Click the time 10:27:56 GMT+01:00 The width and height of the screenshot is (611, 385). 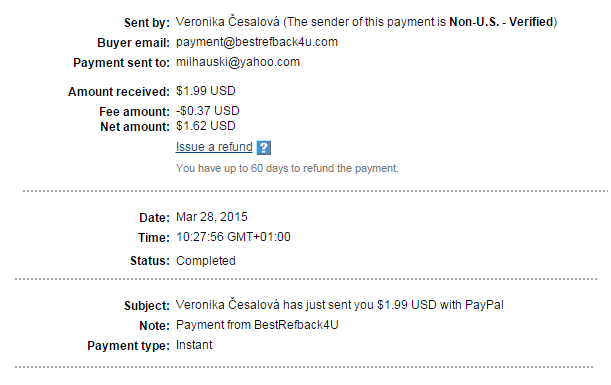tap(233, 237)
